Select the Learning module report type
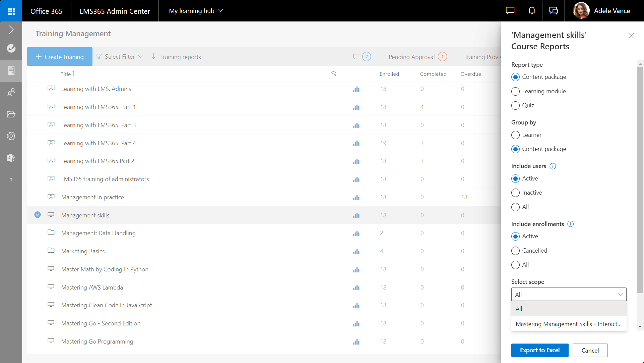 [x=515, y=91]
